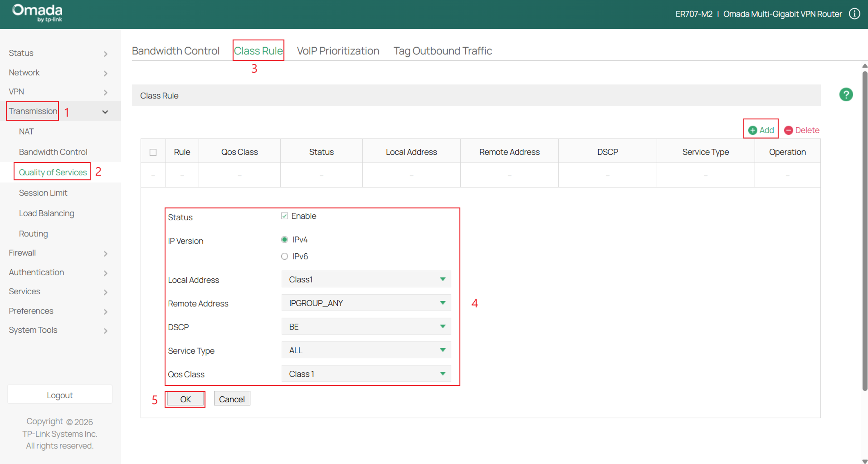868x464 pixels.
Task: Click the Qos Class column header
Action: 239,152
